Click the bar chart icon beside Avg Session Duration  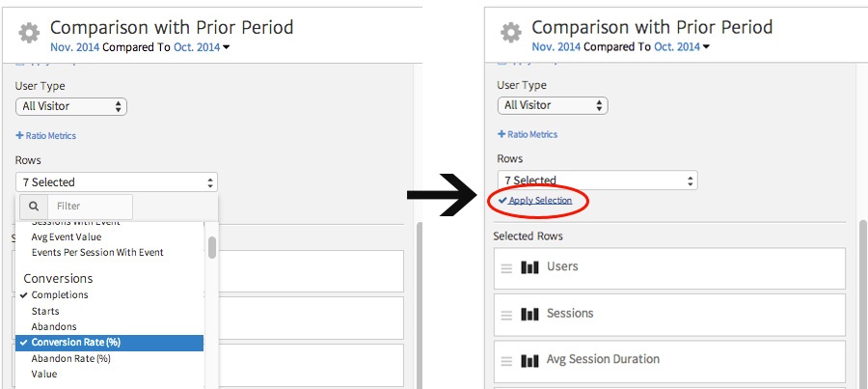529,360
